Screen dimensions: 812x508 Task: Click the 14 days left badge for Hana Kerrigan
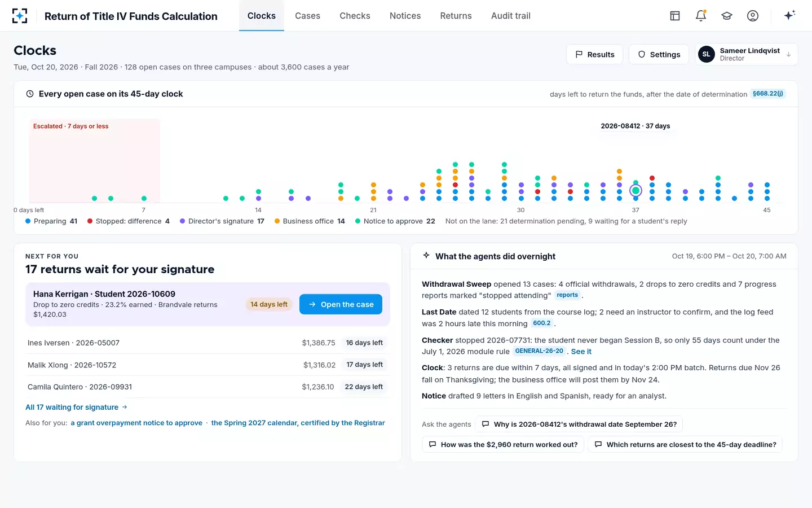click(269, 304)
